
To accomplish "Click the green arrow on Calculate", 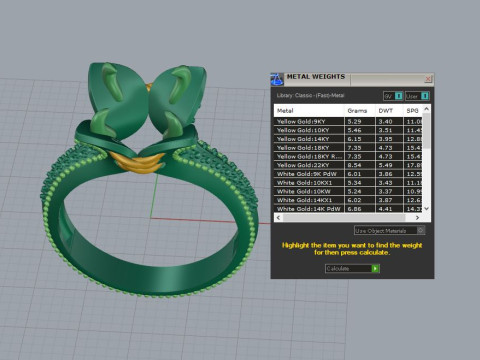I will point(375,268).
